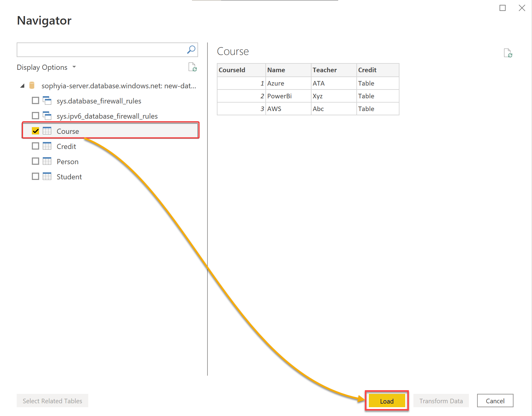Uncheck the Course table checkbox
532x416 pixels.
click(35, 131)
